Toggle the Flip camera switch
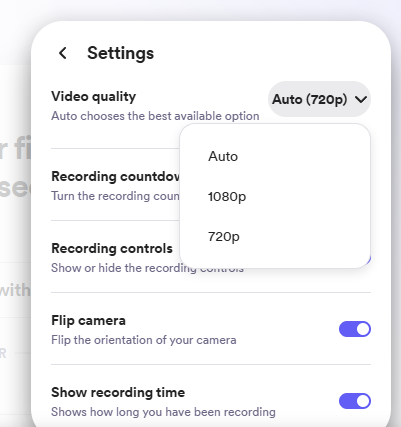The width and height of the screenshot is (401, 427). pos(355,329)
